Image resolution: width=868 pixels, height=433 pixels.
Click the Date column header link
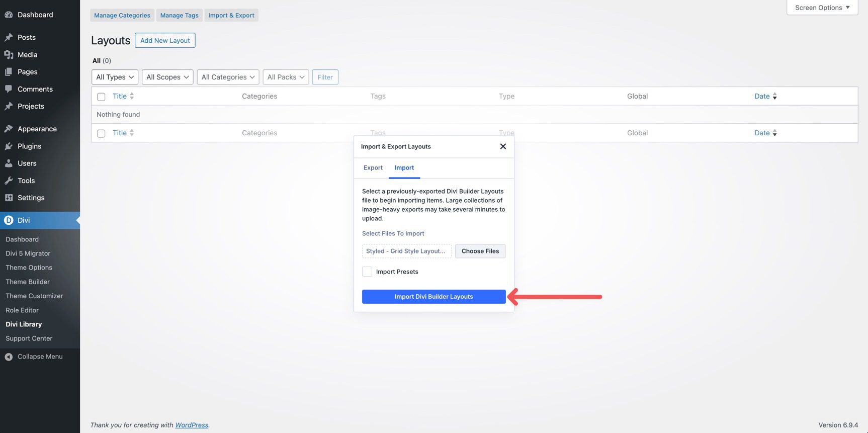(762, 96)
